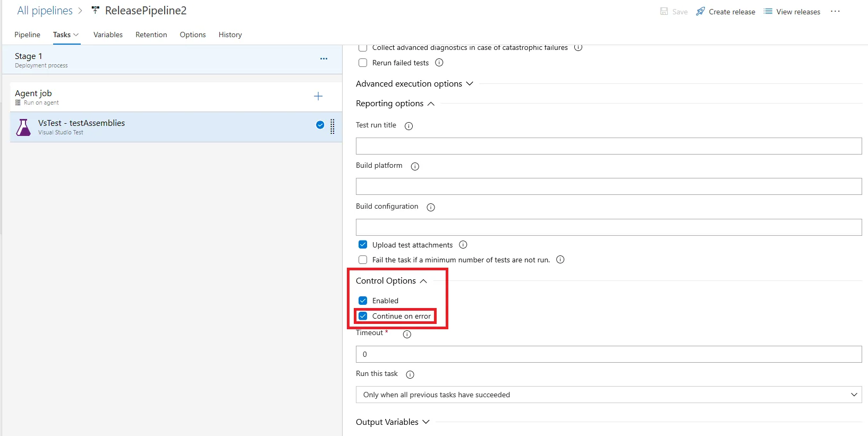Viewport: 868px width, 436px height.
Task: Switch to the Variables tab
Action: click(108, 35)
